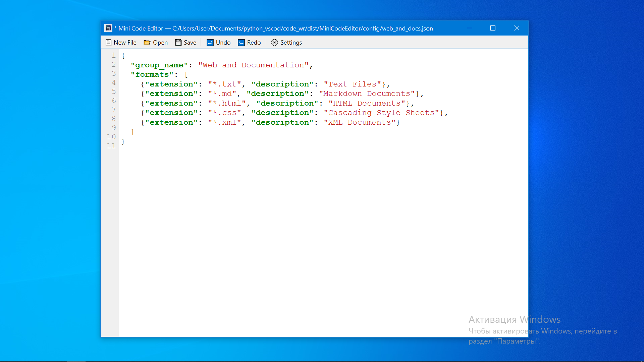Click the Open label in toolbar
The image size is (644, 362).
160,43
